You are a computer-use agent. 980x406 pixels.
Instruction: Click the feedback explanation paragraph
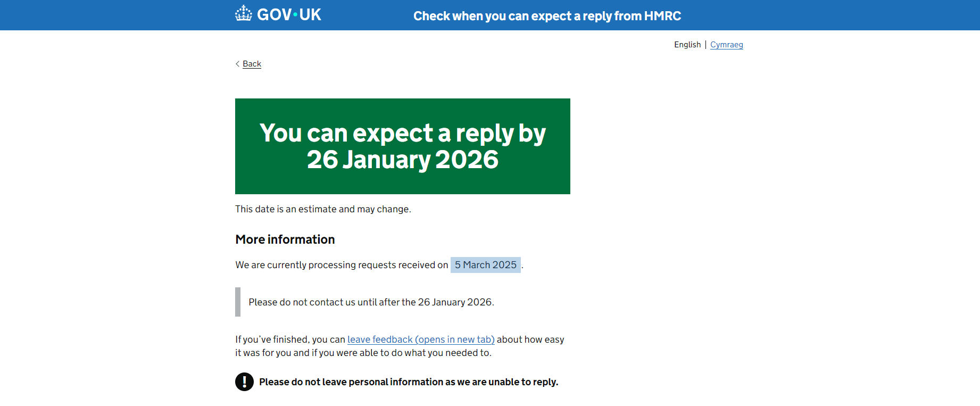click(x=399, y=346)
